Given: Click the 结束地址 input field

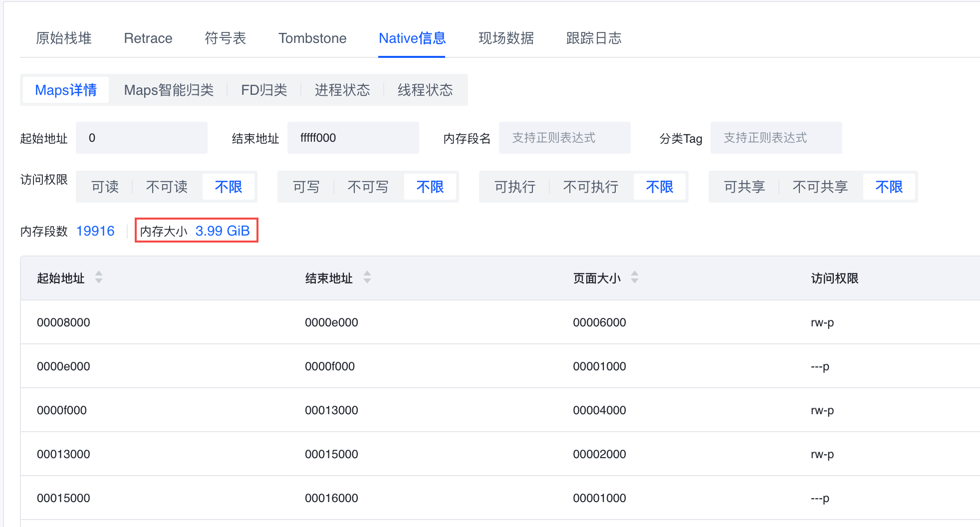Looking at the screenshot, I should pos(353,138).
